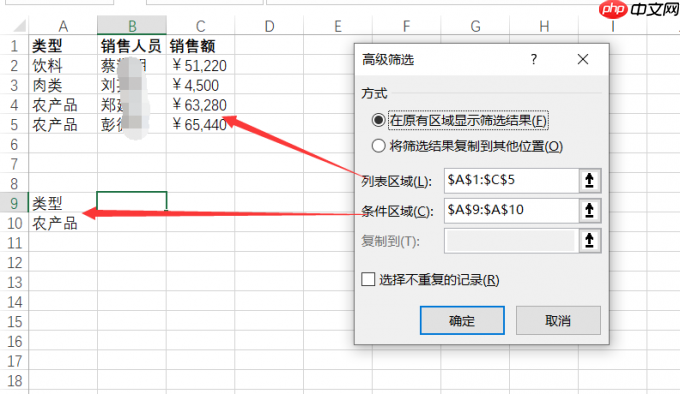
Task: Click the ￥65,440 sales cell
Action: [200, 125]
